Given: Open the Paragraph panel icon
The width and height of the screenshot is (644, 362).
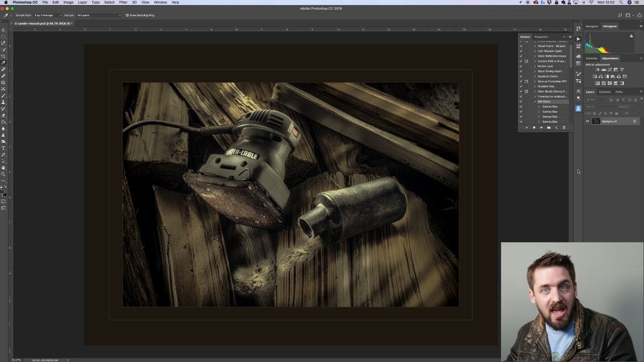Looking at the screenshot, I should pyautogui.click(x=579, y=99).
